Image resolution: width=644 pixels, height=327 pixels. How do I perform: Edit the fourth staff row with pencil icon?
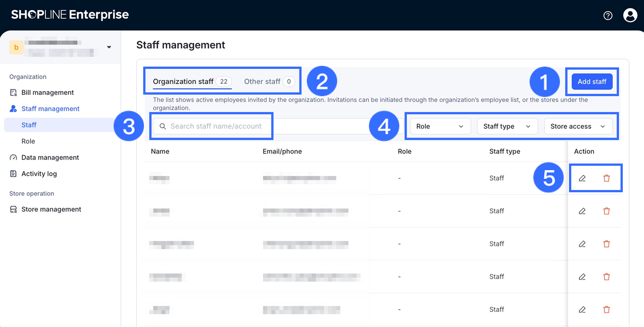[x=582, y=277]
